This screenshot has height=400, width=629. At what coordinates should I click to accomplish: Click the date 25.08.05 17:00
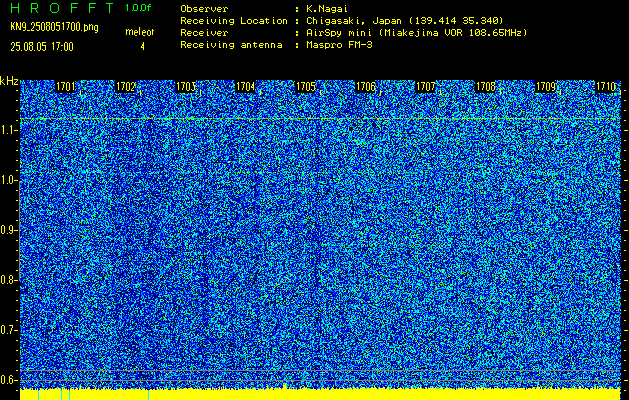[42, 47]
